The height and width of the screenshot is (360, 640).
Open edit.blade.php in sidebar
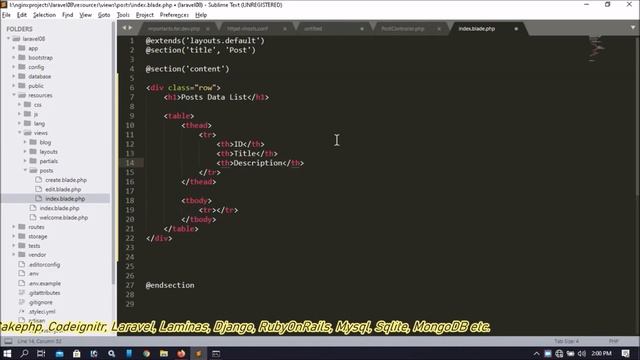click(63, 189)
